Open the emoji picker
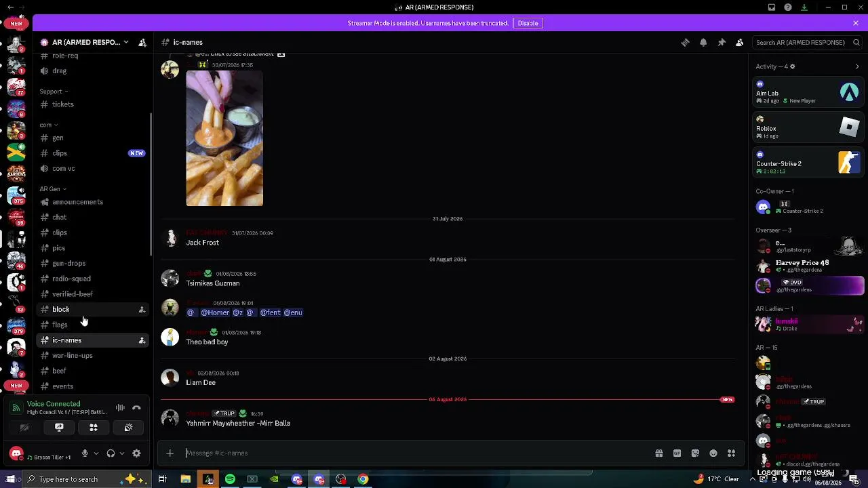The width and height of the screenshot is (868, 488). tap(713, 453)
